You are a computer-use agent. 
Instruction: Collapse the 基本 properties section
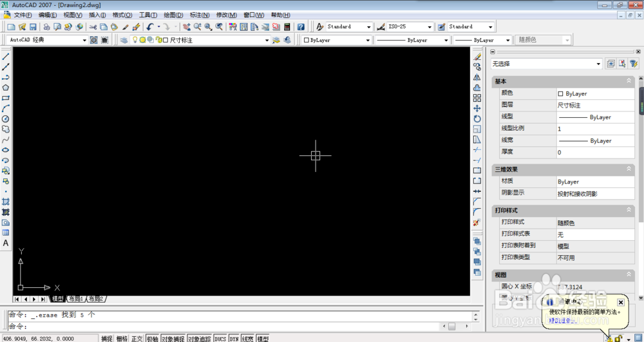[x=629, y=81]
